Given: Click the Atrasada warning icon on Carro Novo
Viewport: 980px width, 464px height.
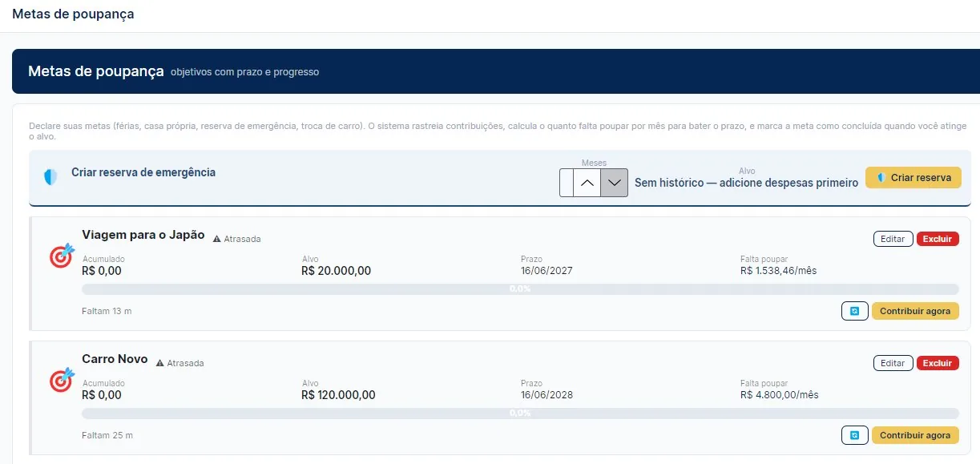Looking at the screenshot, I should [x=159, y=363].
